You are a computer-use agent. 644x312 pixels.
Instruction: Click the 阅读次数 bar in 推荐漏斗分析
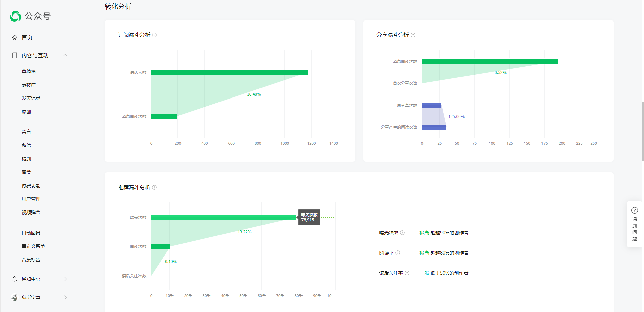[x=161, y=246]
